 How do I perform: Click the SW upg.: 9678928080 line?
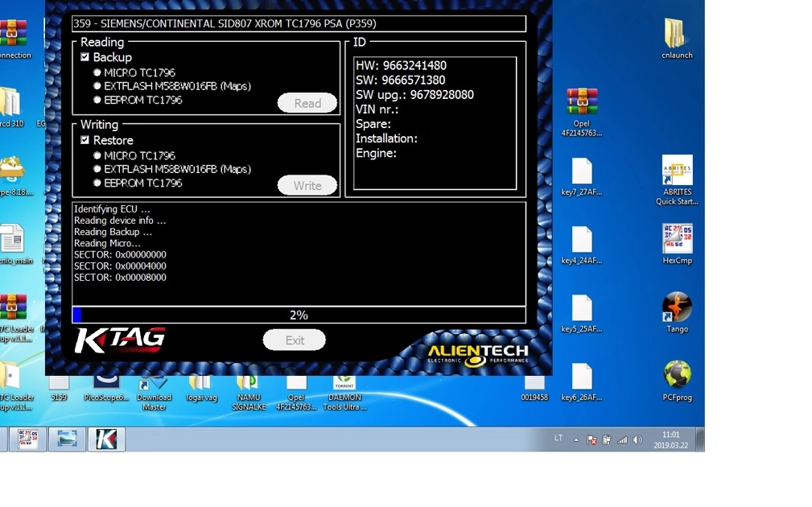pos(414,94)
